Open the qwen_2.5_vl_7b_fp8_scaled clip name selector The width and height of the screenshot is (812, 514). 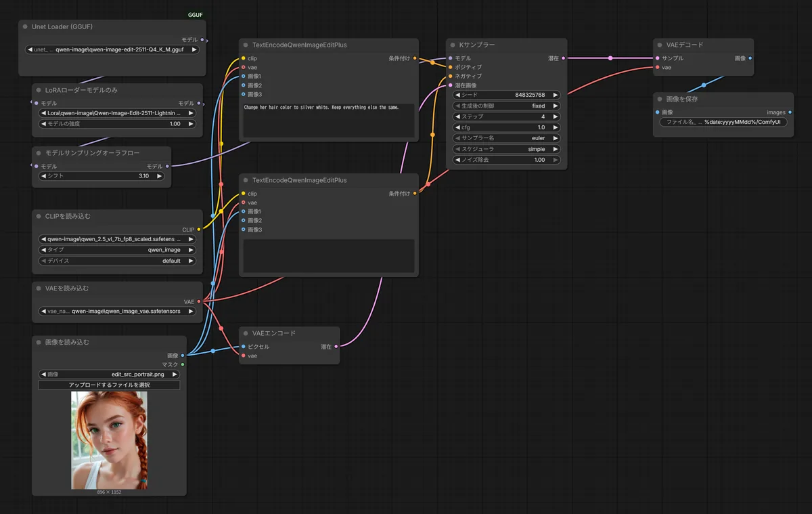(x=117, y=239)
